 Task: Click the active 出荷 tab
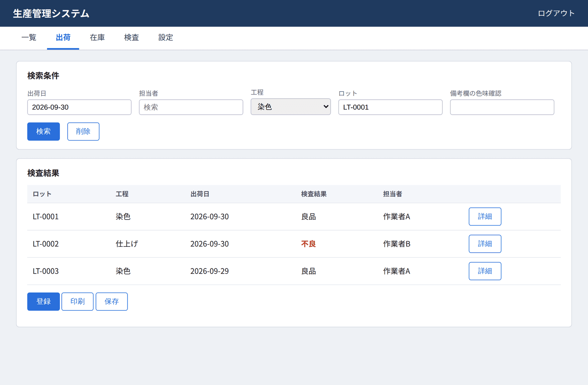[x=63, y=38]
